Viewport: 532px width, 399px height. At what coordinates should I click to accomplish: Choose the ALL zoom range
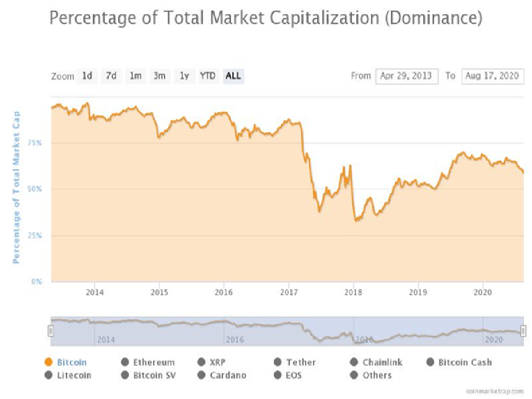pos(233,76)
